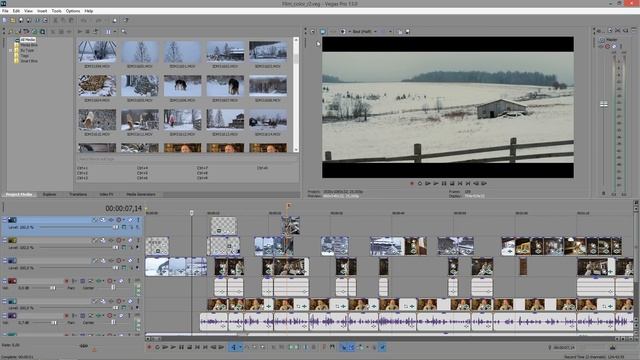The image size is (640, 360).
Task: Minimize the first audio track header
Action: [x=4, y=280]
